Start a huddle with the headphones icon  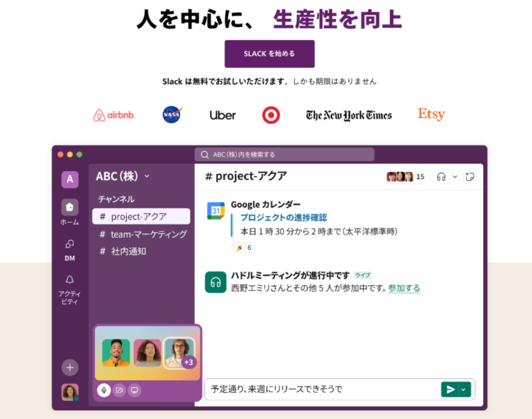(441, 177)
